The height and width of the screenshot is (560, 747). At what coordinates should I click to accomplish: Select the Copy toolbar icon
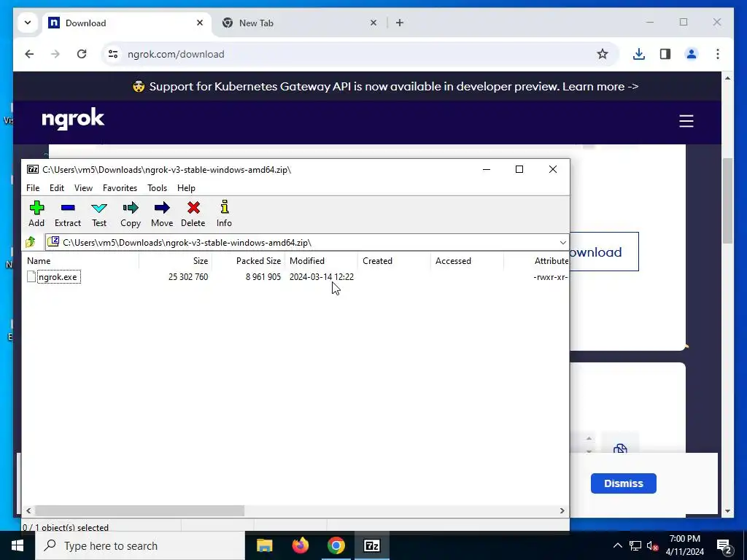point(130,214)
